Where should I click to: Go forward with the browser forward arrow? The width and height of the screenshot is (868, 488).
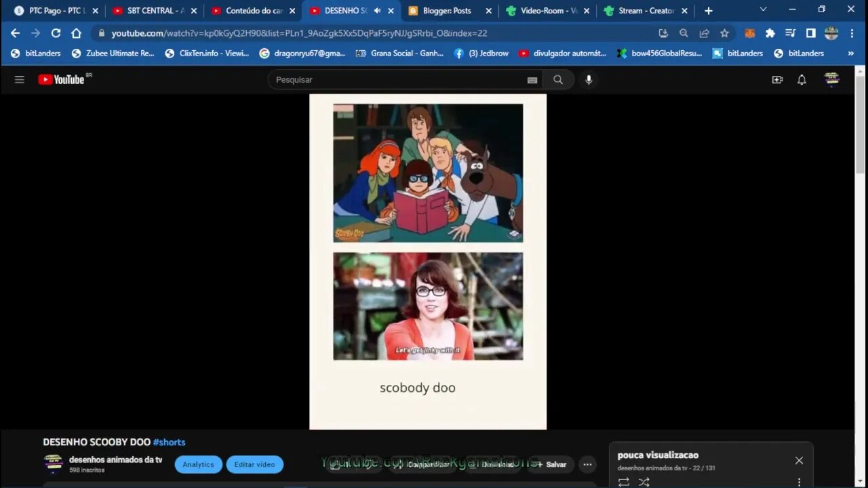click(35, 33)
